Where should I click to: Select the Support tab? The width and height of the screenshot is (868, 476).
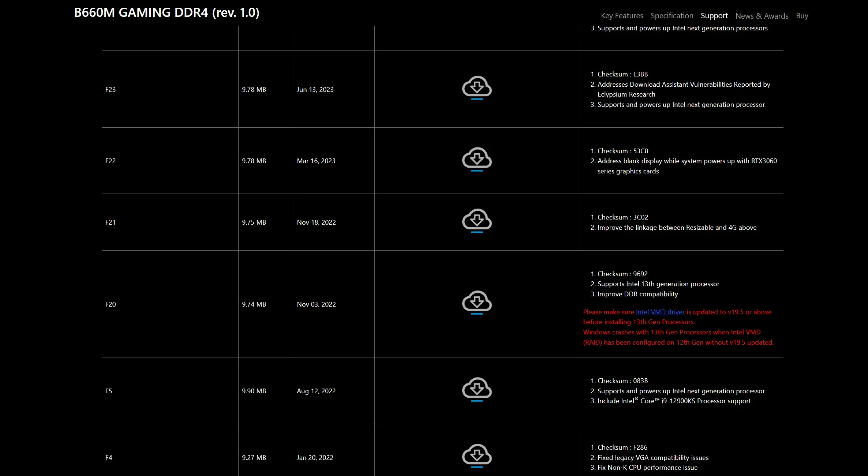(x=714, y=16)
